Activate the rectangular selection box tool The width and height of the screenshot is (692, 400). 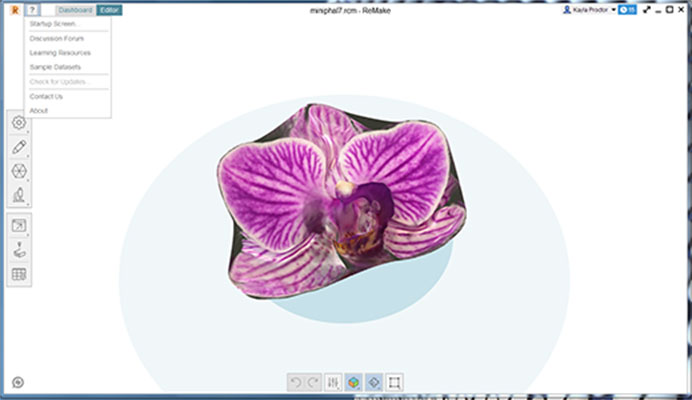coord(394,382)
